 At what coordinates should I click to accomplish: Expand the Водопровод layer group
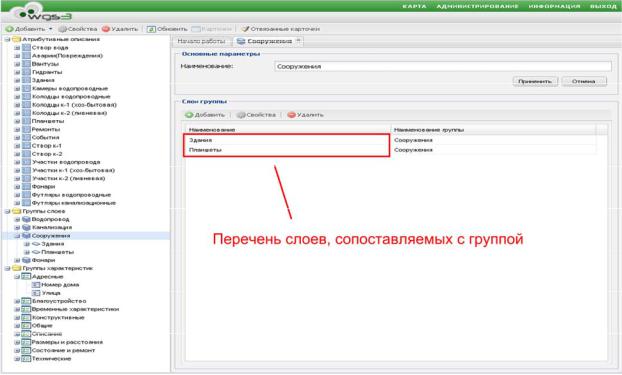[x=17, y=219]
